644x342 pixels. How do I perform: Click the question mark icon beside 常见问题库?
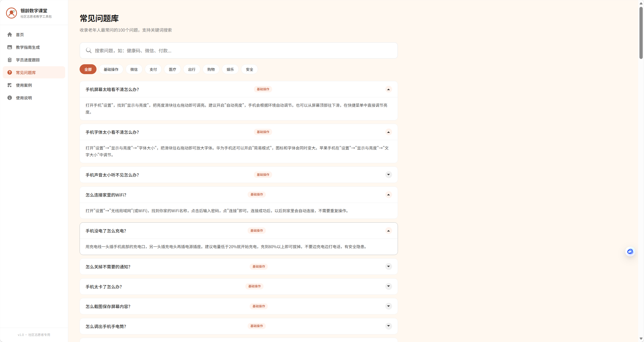(x=10, y=73)
